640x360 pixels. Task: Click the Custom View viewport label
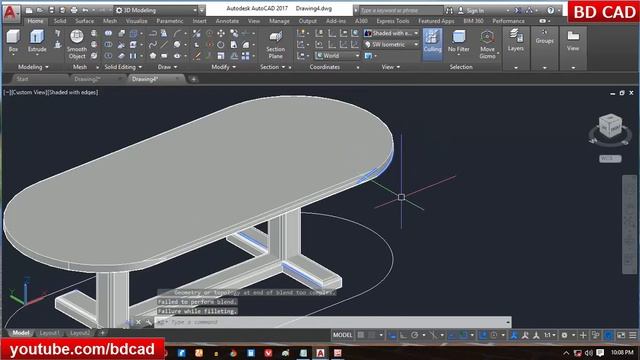tap(29, 93)
